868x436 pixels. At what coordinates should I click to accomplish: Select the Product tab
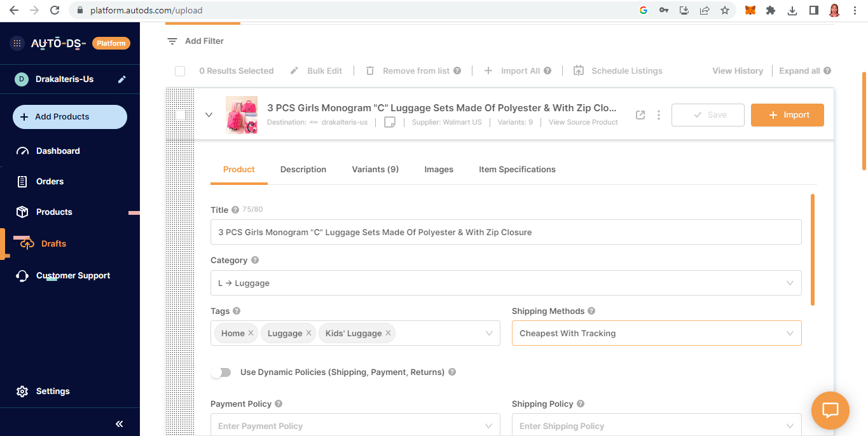tap(239, 170)
